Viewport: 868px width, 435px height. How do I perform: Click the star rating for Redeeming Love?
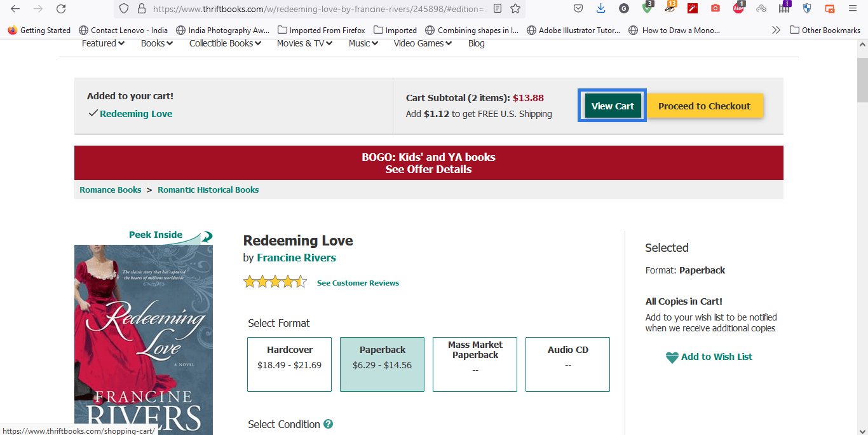click(275, 282)
